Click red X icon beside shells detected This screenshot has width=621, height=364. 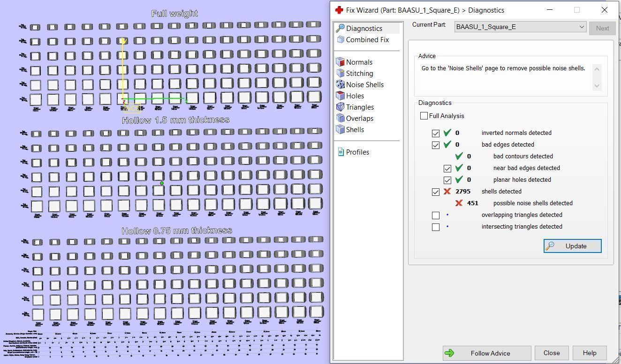[x=447, y=191]
